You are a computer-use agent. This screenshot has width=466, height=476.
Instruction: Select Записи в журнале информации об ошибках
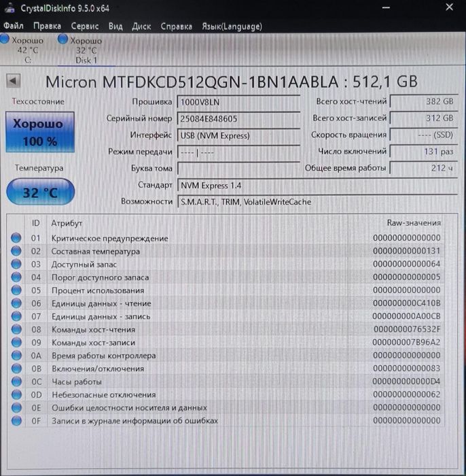click(x=226, y=421)
